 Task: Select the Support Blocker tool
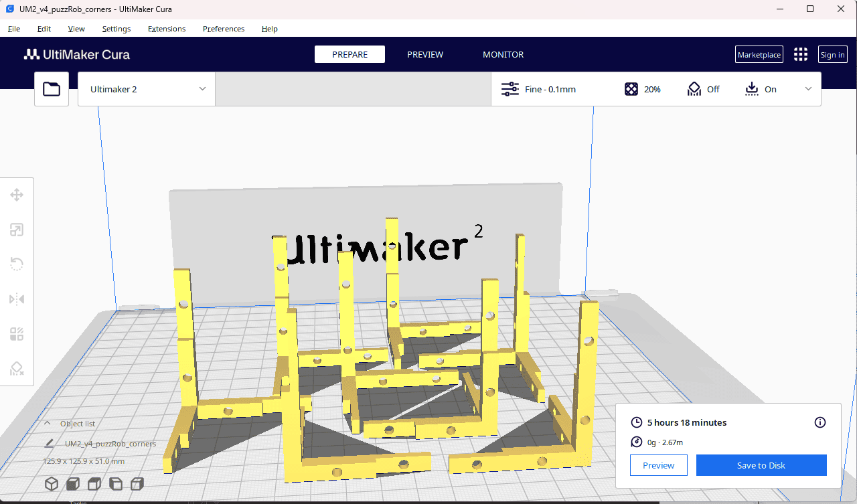pyautogui.click(x=17, y=369)
